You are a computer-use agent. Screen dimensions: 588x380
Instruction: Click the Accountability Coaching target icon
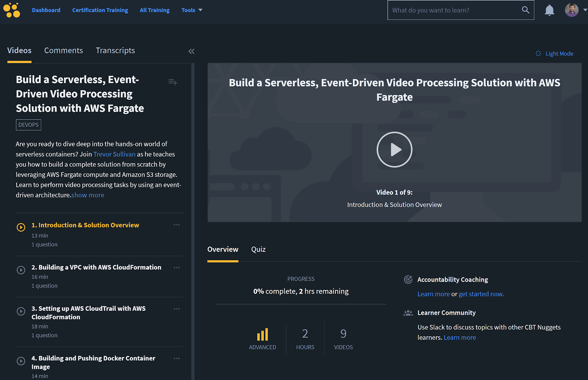click(x=408, y=280)
